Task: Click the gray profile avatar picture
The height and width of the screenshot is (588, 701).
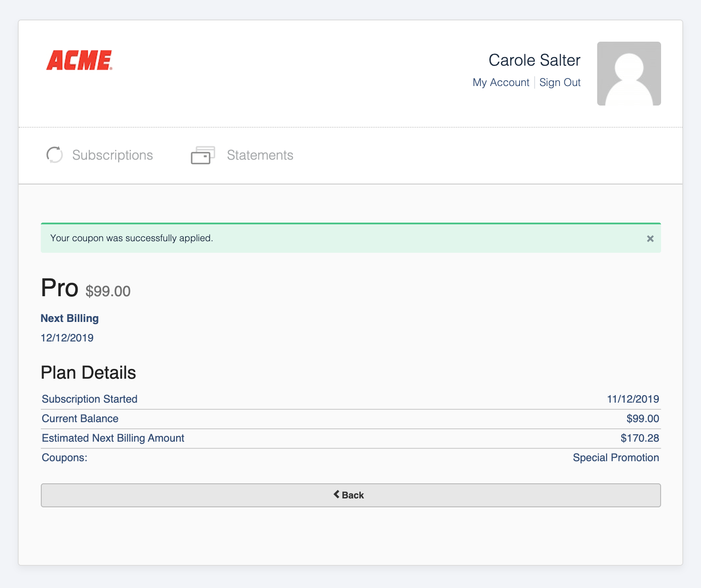Action: click(629, 74)
